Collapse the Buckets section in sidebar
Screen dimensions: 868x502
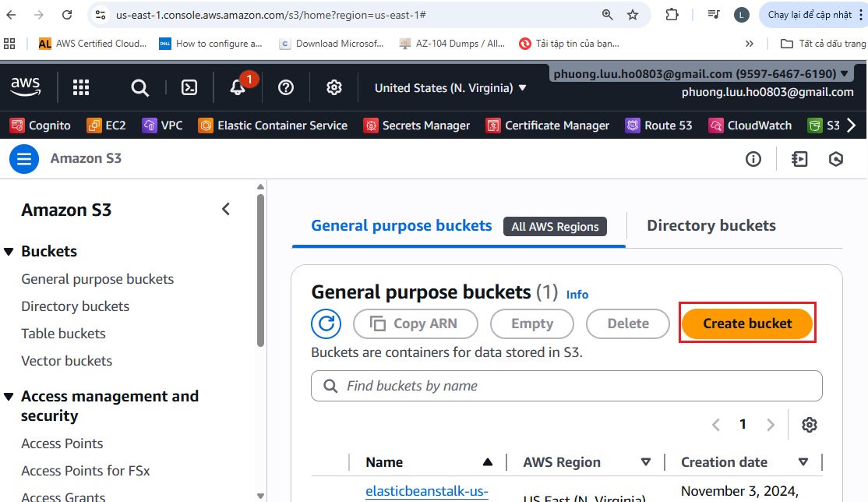pyautogui.click(x=9, y=251)
